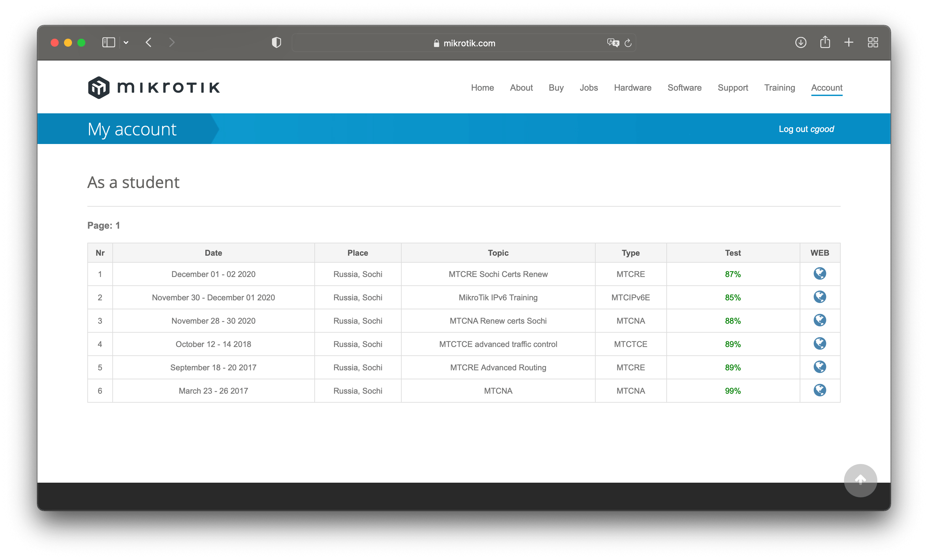Navigate to Jobs
Screen dimensions: 928x560
tap(589, 88)
